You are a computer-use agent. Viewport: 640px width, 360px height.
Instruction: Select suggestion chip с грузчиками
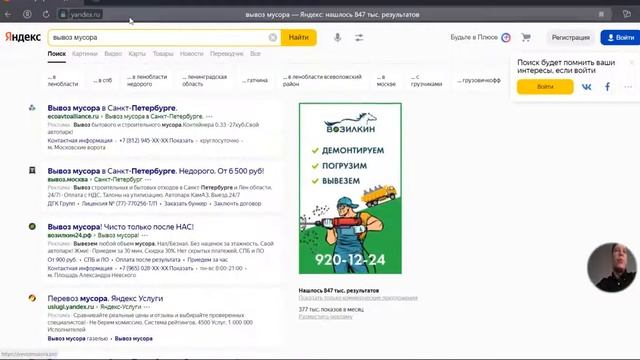(426, 80)
